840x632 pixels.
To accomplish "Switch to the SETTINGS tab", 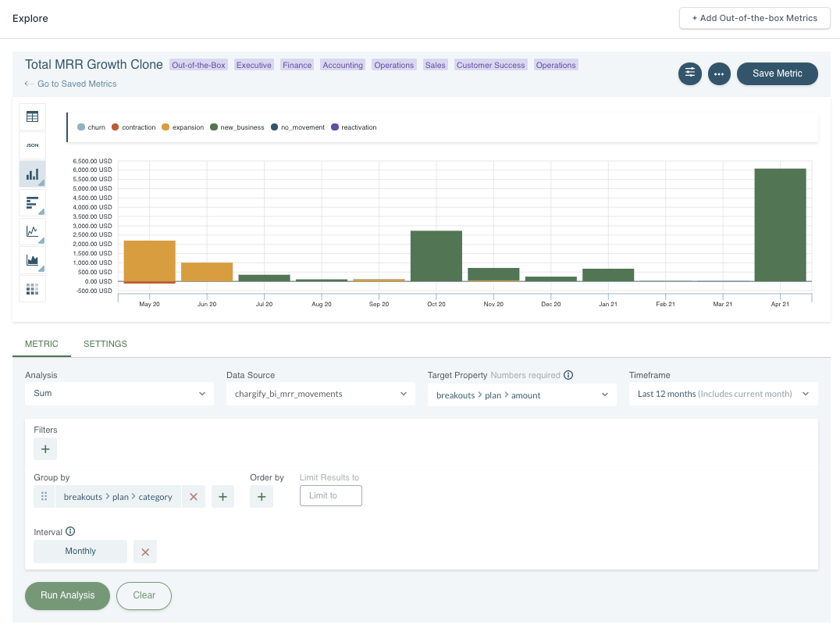I will coord(105,344).
